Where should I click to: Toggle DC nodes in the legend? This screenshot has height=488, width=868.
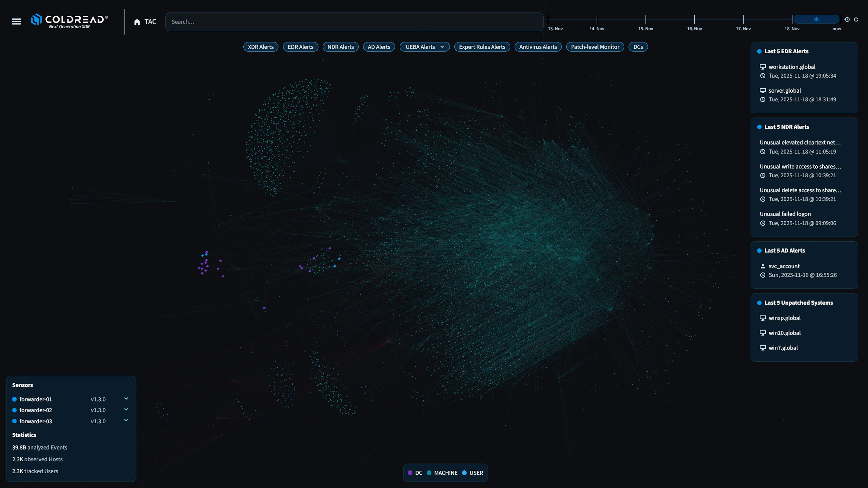point(415,472)
